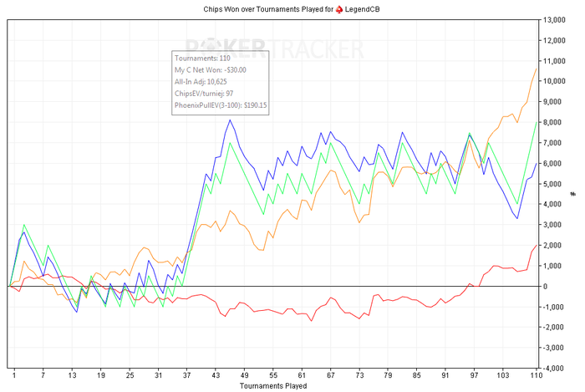Click the All-In Adj: 10,625 tooltip line
Image resolution: width=585 pixels, height=392 pixels.
coord(201,82)
